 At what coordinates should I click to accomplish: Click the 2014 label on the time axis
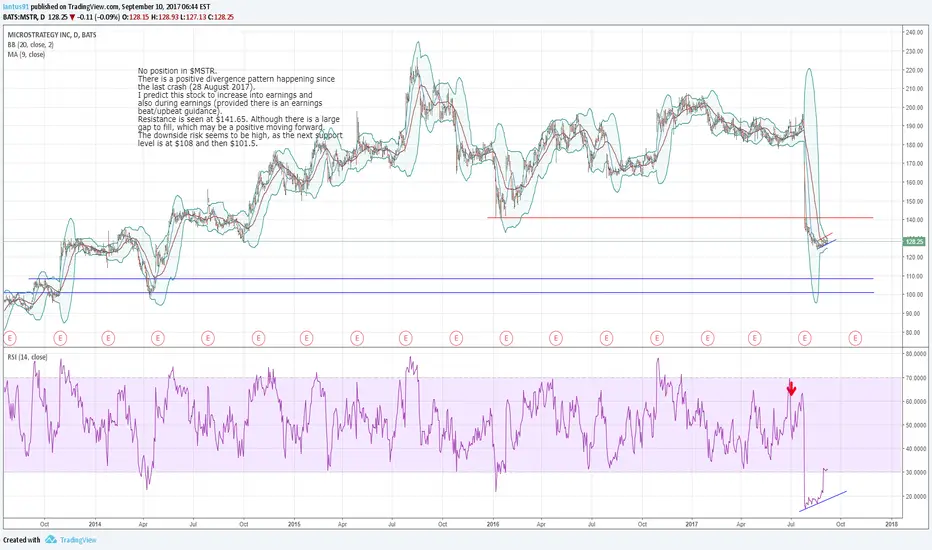(95, 524)
